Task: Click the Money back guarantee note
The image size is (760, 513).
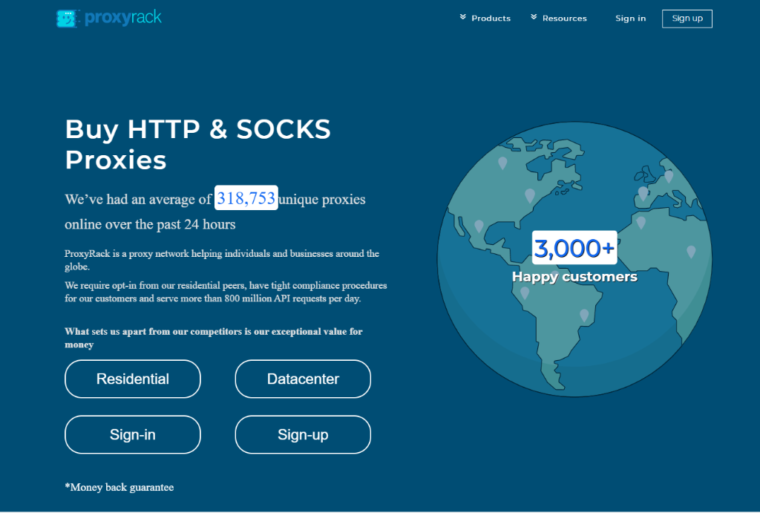Action: tap(119, 487)
